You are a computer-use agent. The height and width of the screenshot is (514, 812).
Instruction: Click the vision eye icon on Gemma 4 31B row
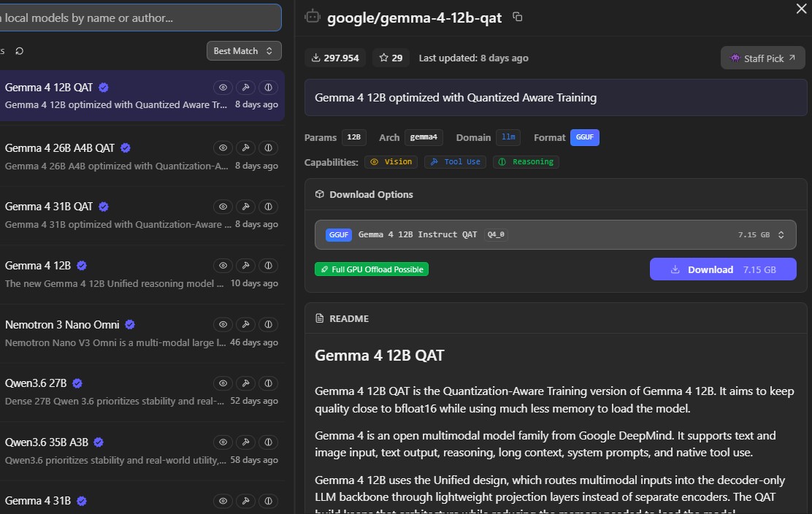tap(223, 501)
